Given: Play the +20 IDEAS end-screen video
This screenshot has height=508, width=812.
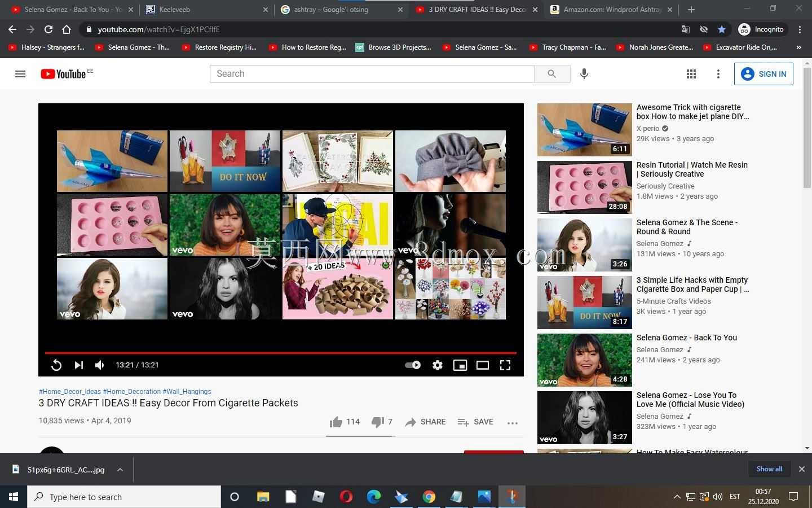Looking at the screenshot, I should [338, 288].
